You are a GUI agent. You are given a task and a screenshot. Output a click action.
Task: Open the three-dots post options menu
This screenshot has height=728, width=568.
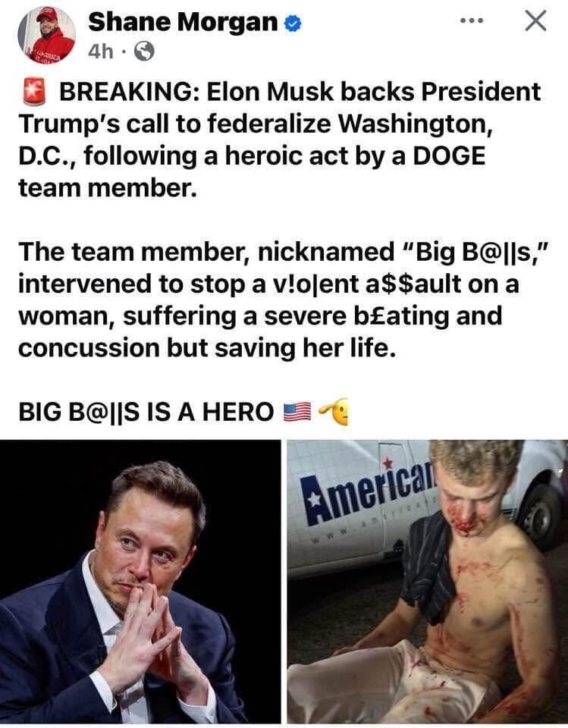click(x=472, y=21)
